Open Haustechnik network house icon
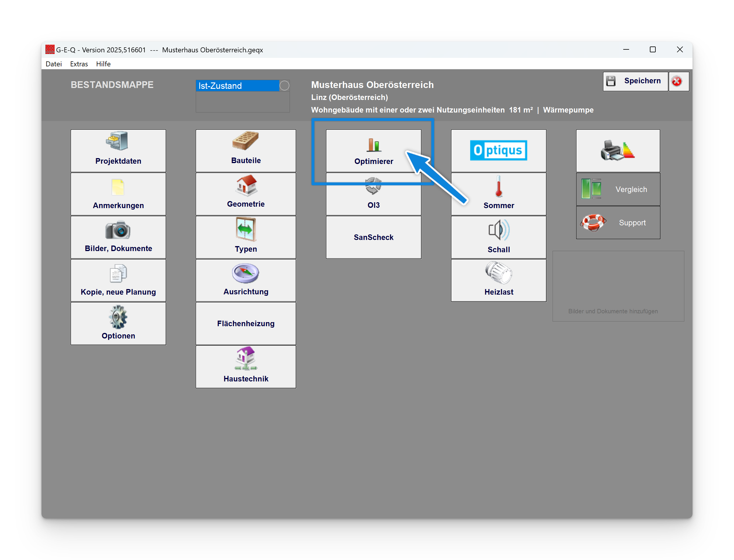Viewport: 734px width, 560px height. (x=245, y=359)
